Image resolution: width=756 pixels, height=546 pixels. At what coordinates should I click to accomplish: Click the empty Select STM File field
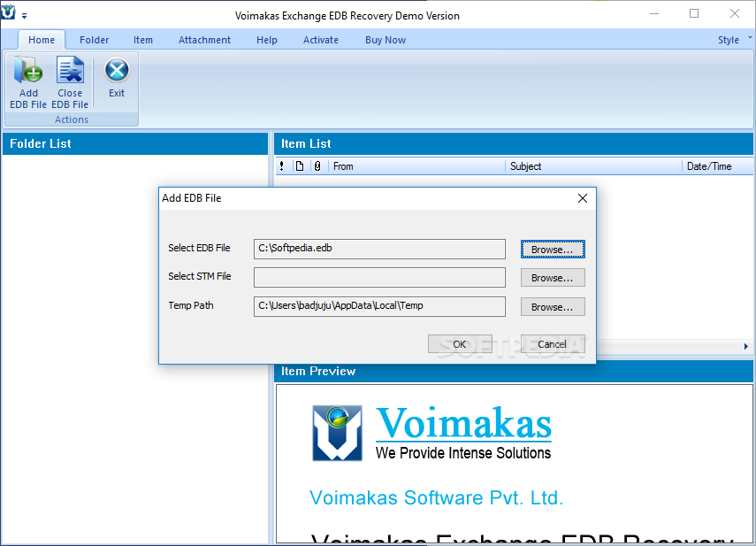[x=379, y=277]
